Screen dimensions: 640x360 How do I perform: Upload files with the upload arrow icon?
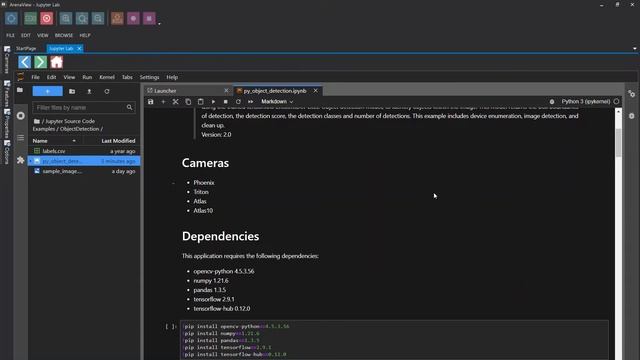tap(89, 91)
